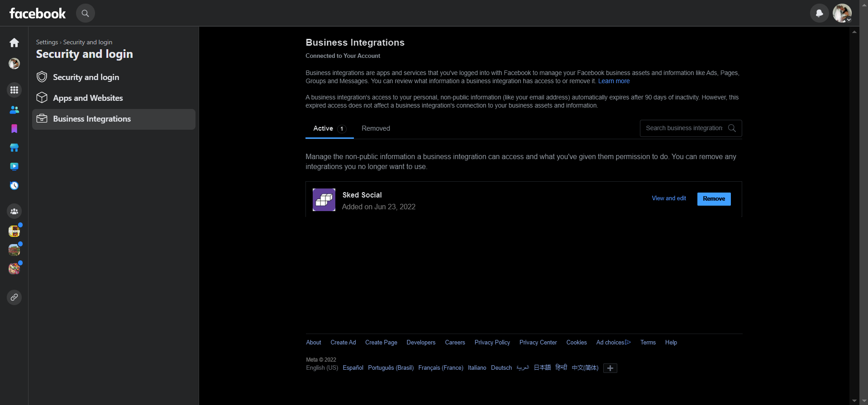Open the Privacy Center footer link
This screenshot has width=868, height=405.
(538, 343)
